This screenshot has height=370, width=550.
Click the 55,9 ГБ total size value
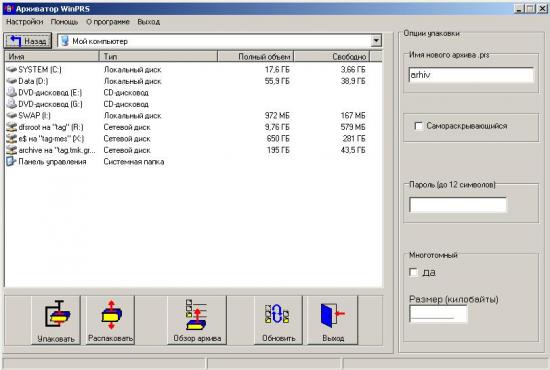[x=277, y=81]
